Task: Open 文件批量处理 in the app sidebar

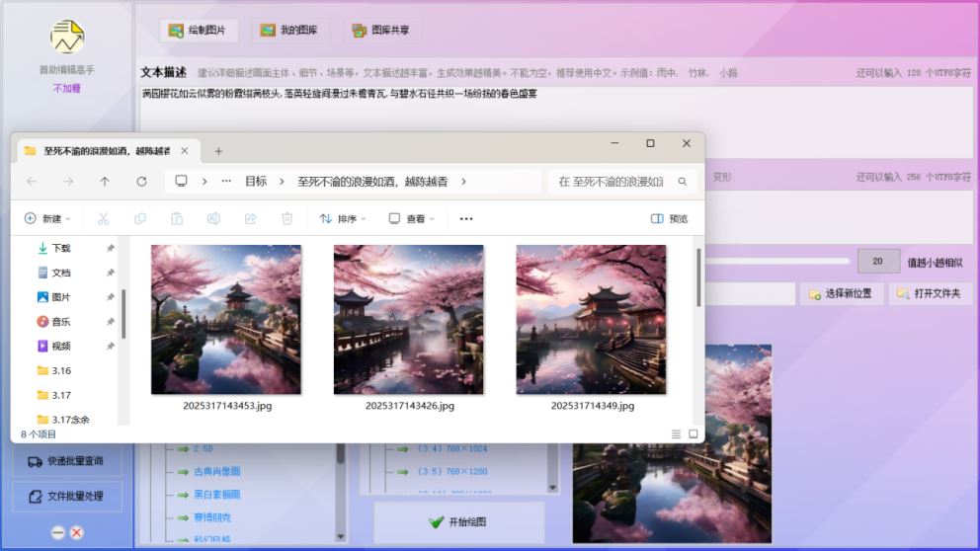Action: pos(67,497)
